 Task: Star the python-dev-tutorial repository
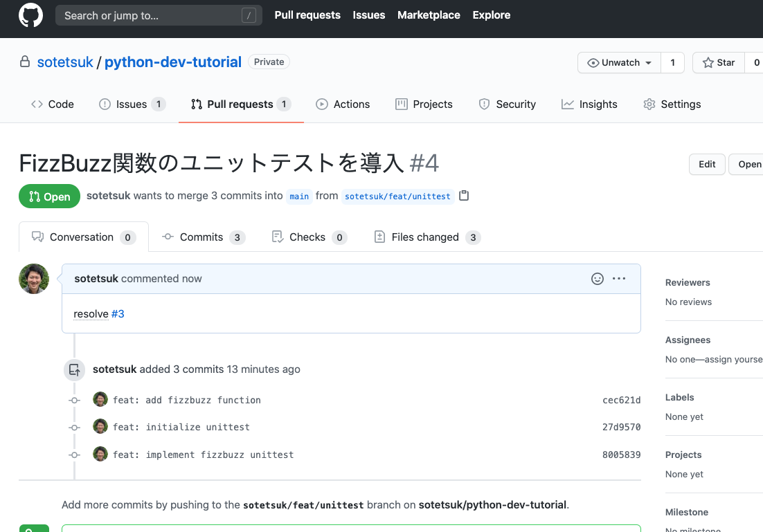click(719, 62)
